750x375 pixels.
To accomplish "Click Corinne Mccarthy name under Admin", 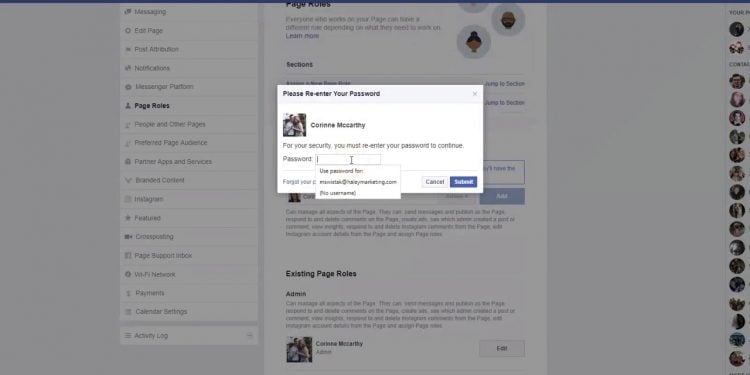I will click(339, 344).
